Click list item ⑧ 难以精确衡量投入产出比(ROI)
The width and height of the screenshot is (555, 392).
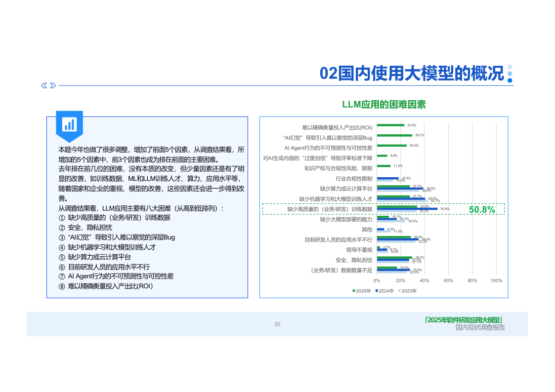click(105, 286)
